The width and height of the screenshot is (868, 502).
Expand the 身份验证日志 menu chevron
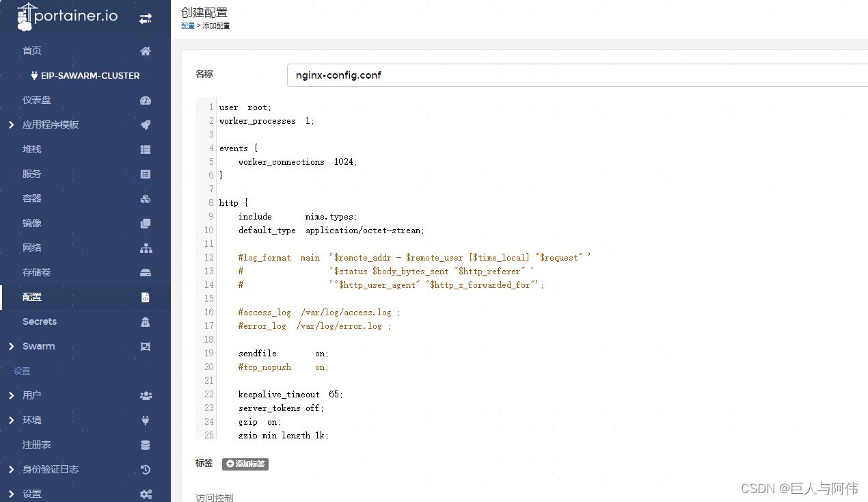point(11,469)
